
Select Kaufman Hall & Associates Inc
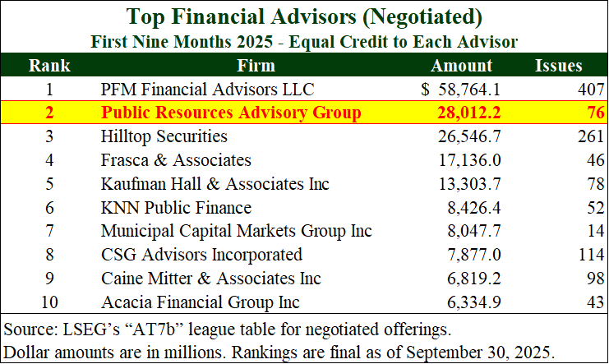pos(215,184)
